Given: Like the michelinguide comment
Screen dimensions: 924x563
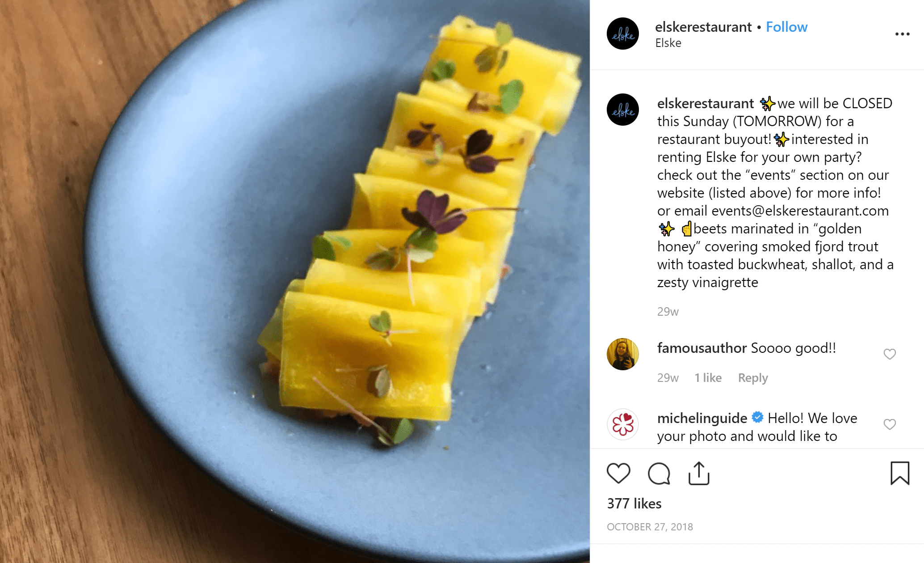Looking at the screenshot, I should [x=890, y=424].
